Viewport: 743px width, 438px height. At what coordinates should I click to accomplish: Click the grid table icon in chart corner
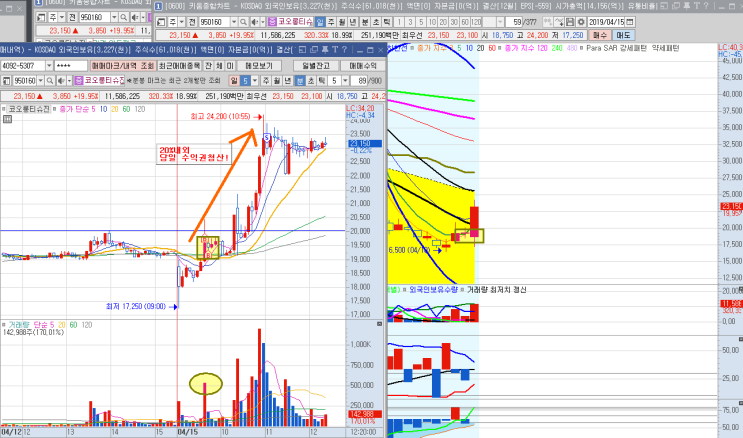coord(7,119)
